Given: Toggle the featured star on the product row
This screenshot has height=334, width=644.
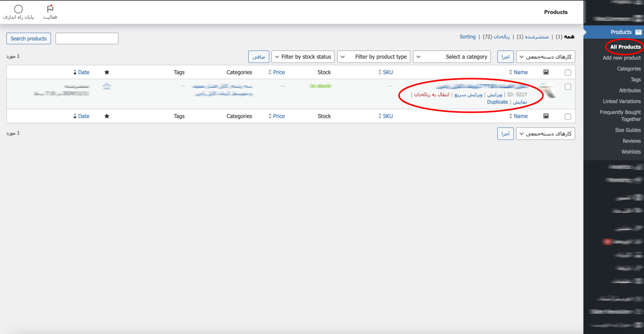Looking at the screenshot, I should (107, 86).
